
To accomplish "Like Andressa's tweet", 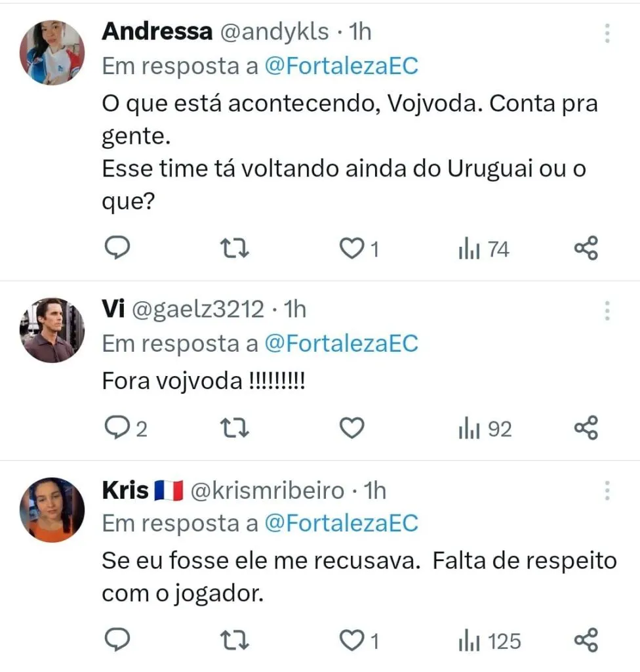I will click(353, 249).
